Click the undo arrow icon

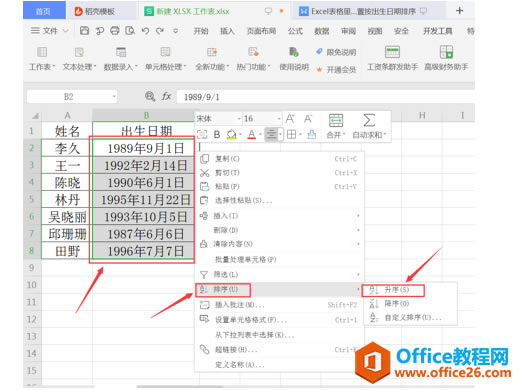point(145,31)
